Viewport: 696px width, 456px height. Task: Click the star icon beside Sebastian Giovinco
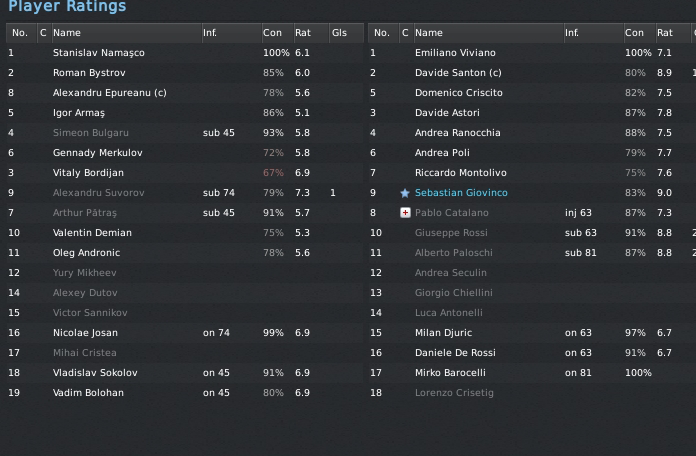(405, 193)
